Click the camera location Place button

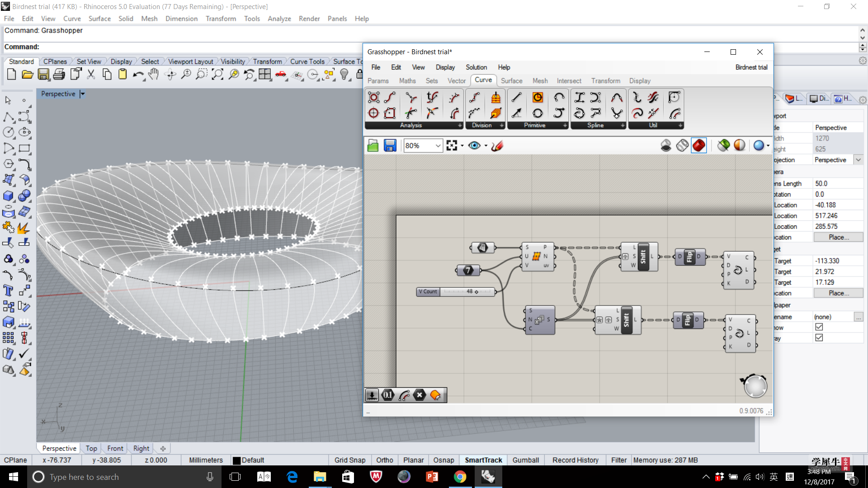coord(838,237)
